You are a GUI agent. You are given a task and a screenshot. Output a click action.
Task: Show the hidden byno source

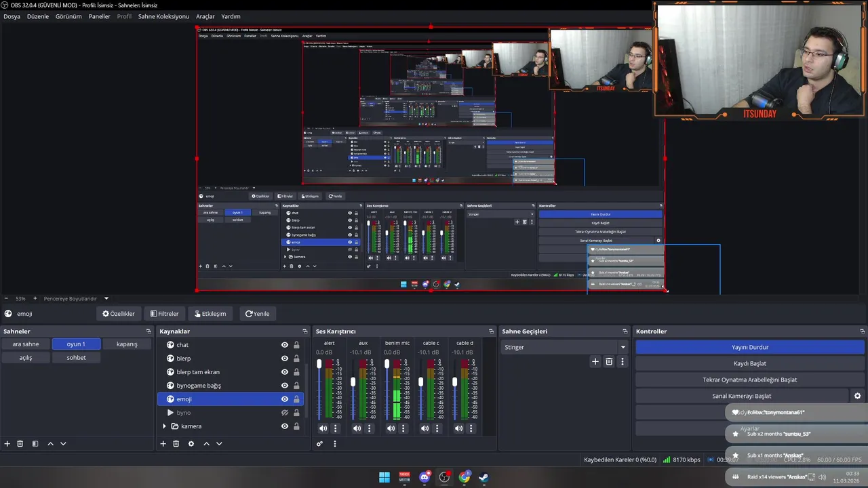pos(285,413)
